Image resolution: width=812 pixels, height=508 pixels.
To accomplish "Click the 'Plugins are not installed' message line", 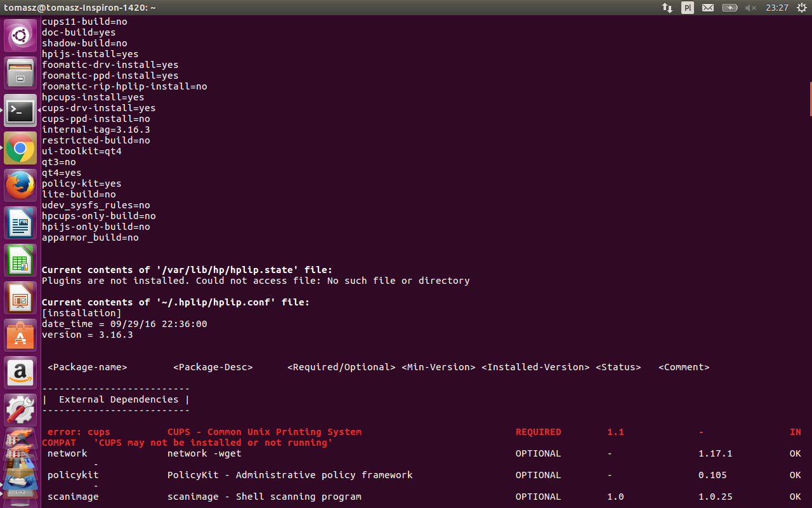I will pyautogui.click(x=256, y=281).
